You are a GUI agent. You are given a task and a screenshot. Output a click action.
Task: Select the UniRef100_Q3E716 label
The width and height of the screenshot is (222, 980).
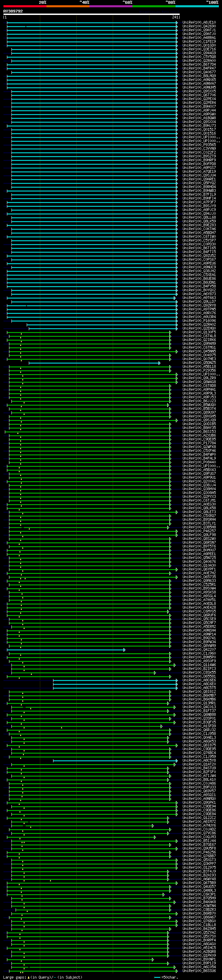(199, 49)
